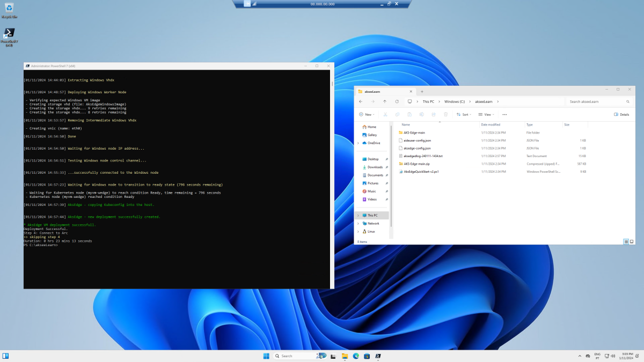Open Microsoft Edge from the taskbar
This screenshot has height=362, width=644.
pyautogui.click(x=355, y=356)
